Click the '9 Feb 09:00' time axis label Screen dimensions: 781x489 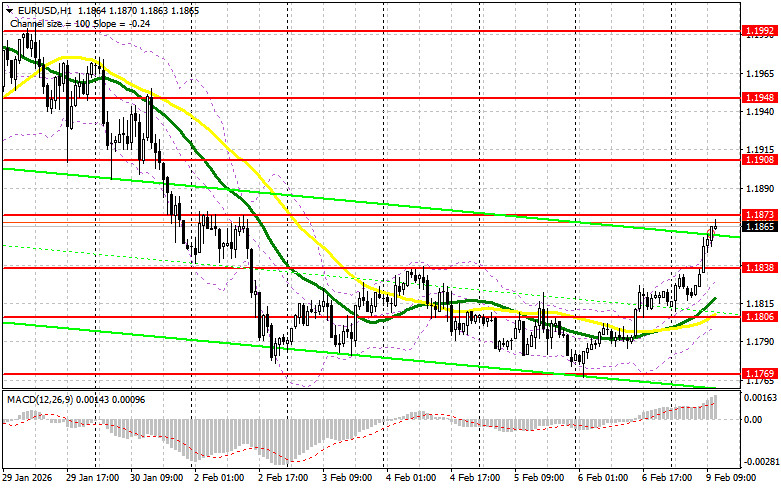(x=732, y=478)
